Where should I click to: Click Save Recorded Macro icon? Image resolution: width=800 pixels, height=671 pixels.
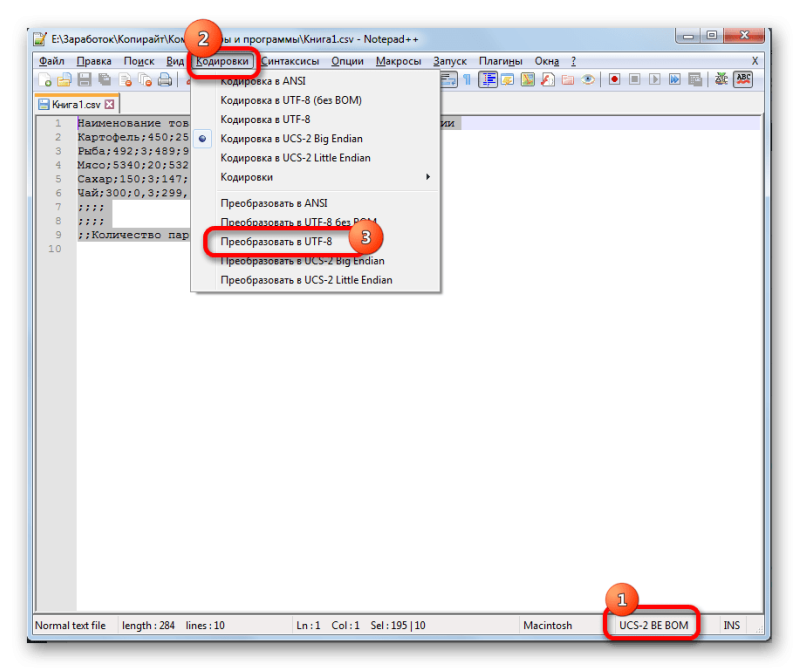click(695, 80)
